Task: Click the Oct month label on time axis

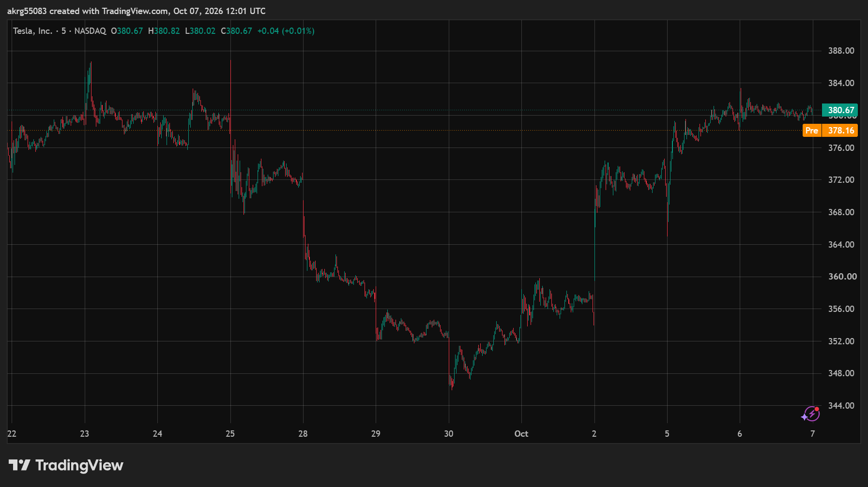Action: (x=521, y=434)
